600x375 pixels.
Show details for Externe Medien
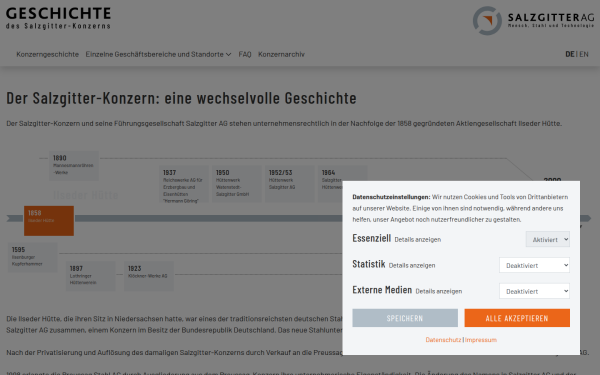439,291
